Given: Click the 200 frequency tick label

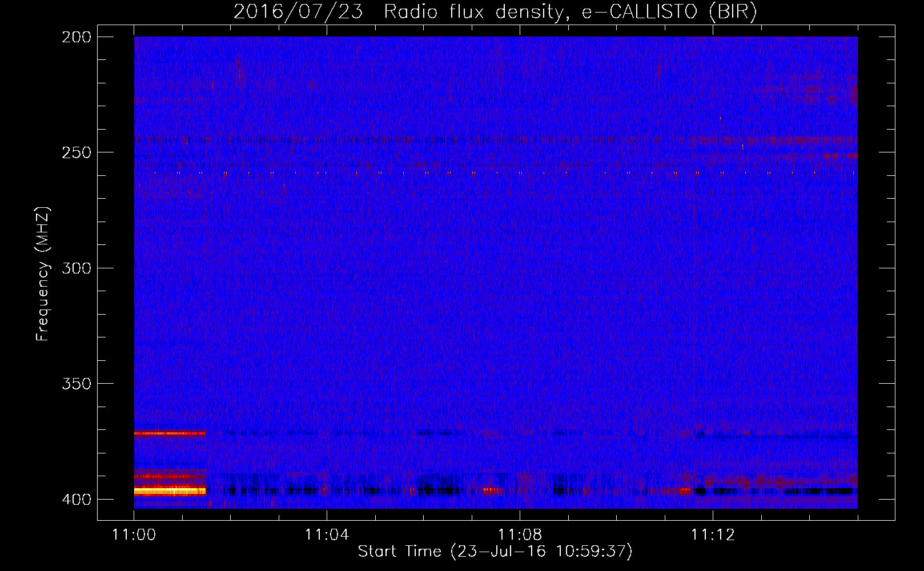Looking at the screenshot, I should pos(77,37).
